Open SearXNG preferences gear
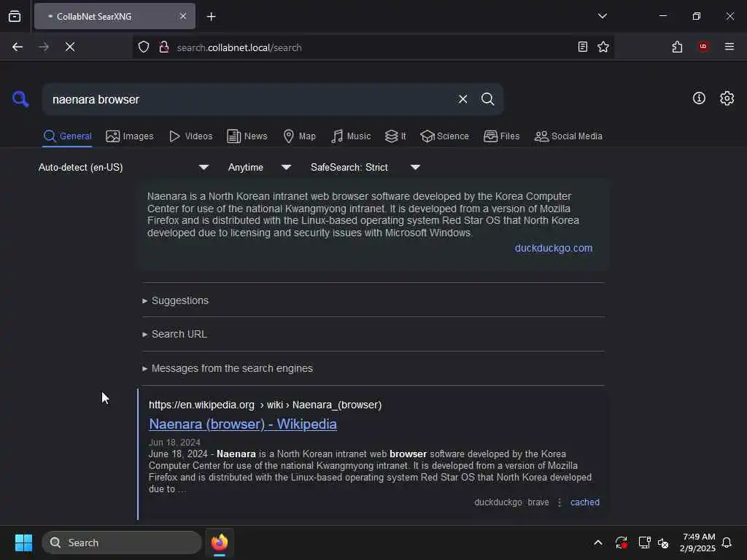 tap(727, 98)
